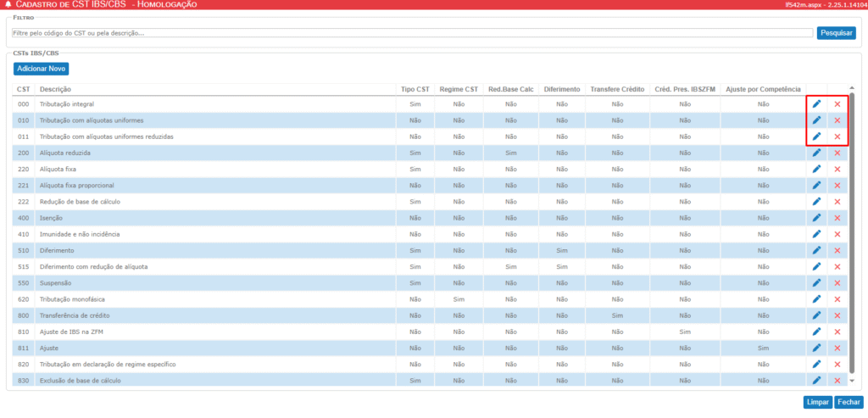Click the Descrição column header
Screen dimensions: 868x418
click(x=56, y=89)
